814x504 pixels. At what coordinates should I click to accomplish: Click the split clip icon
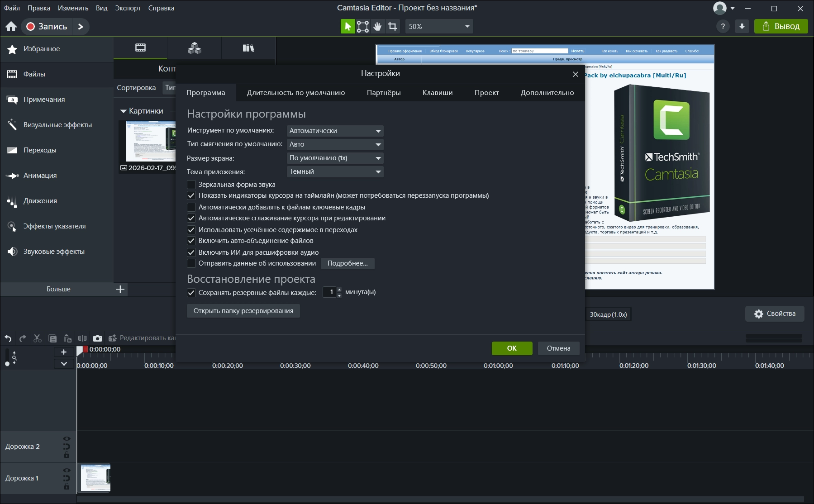[x=82, y=338]
